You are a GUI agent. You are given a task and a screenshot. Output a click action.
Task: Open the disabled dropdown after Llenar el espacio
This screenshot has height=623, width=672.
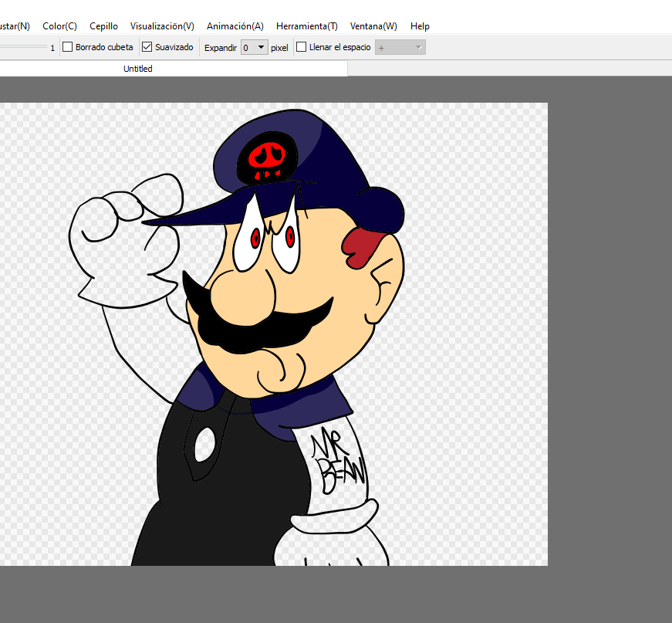click(x=400, y=48)
